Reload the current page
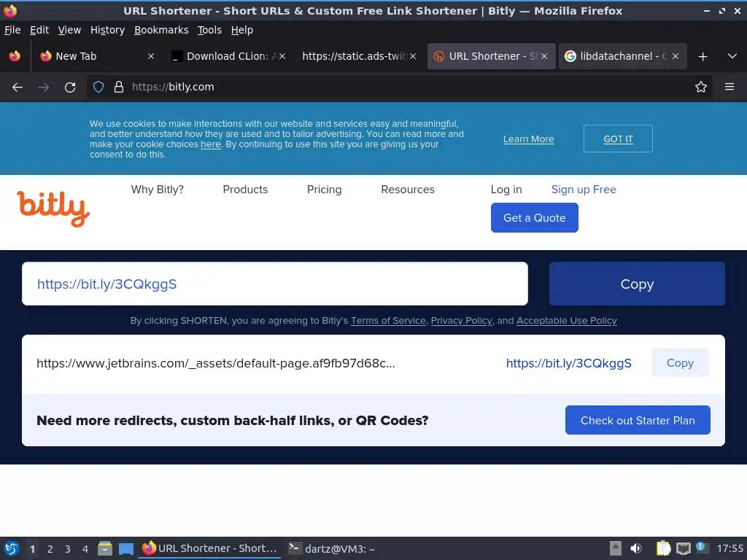The height and width of the screenshot is (560, 747). (x=70, y=87)
